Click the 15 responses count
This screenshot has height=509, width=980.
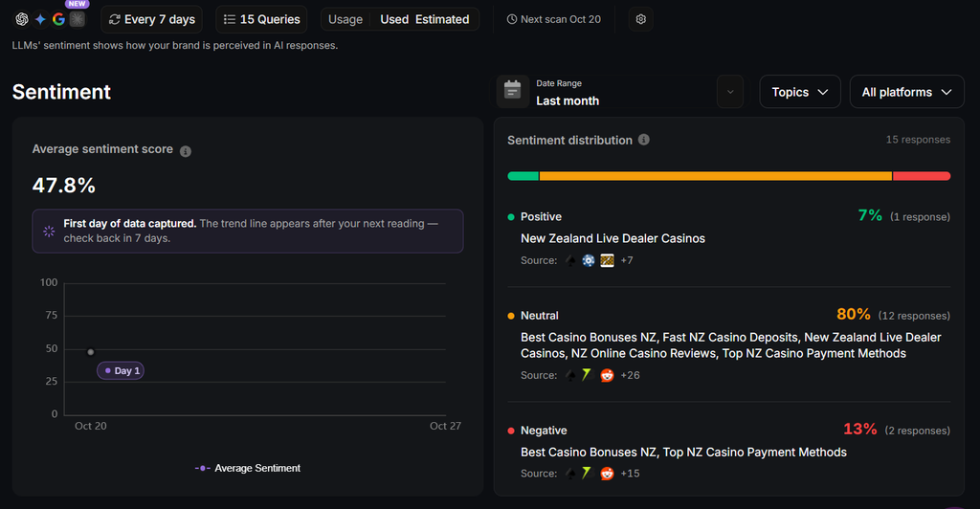pyautogui.click(x=918, y=140)
